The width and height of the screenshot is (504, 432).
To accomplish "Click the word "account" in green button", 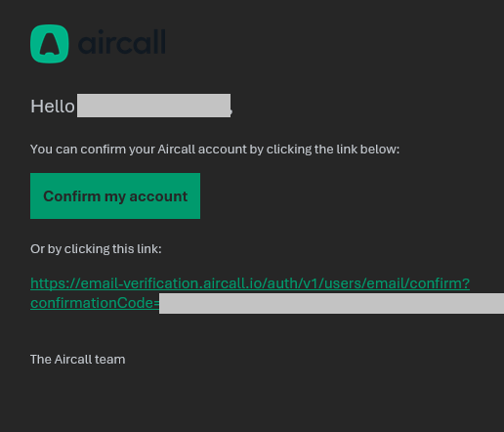I will click(158, 196).
